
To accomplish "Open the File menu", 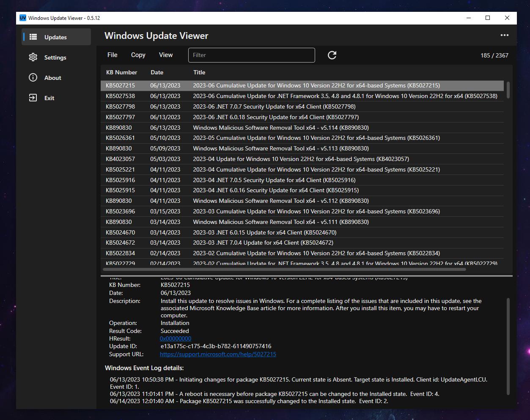I will (113, 55).
